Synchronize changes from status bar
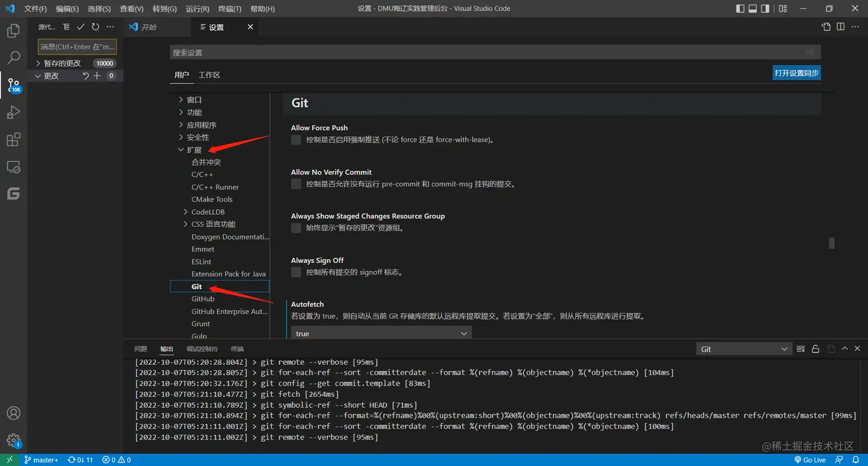This screenshot has height=466, width=868. (80, 460)
